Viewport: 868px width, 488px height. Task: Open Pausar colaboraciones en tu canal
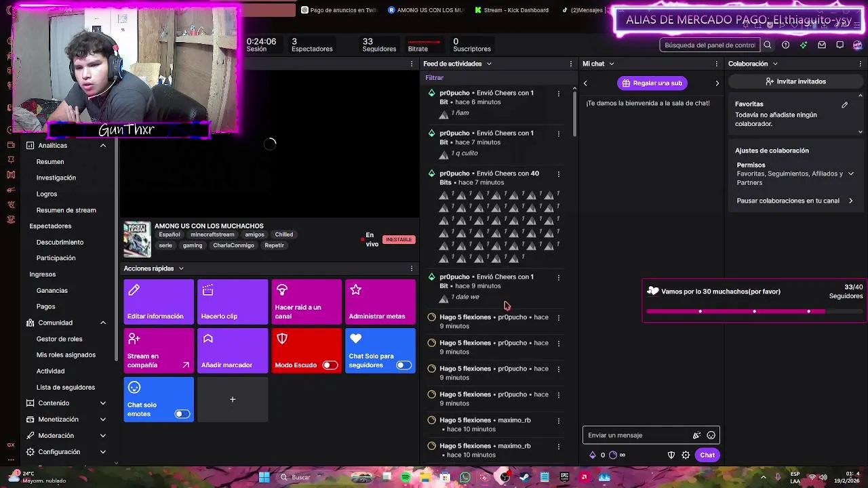tap(795, 201)
